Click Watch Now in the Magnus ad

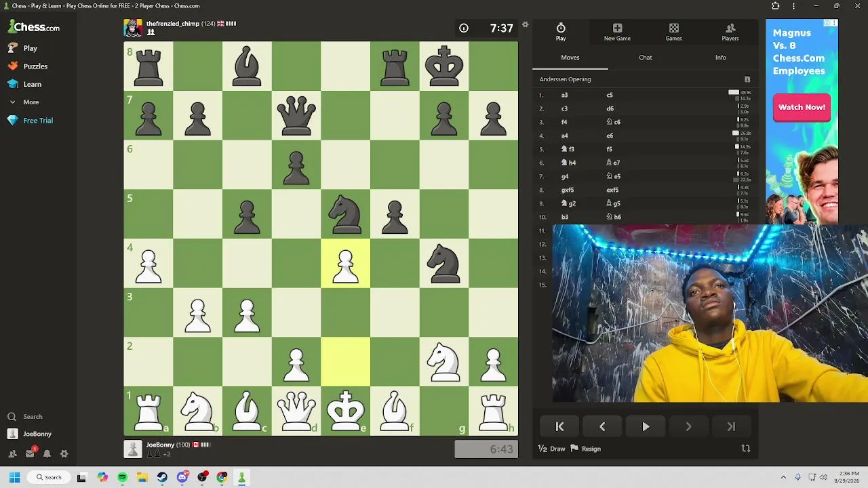[x=802, y=107]
